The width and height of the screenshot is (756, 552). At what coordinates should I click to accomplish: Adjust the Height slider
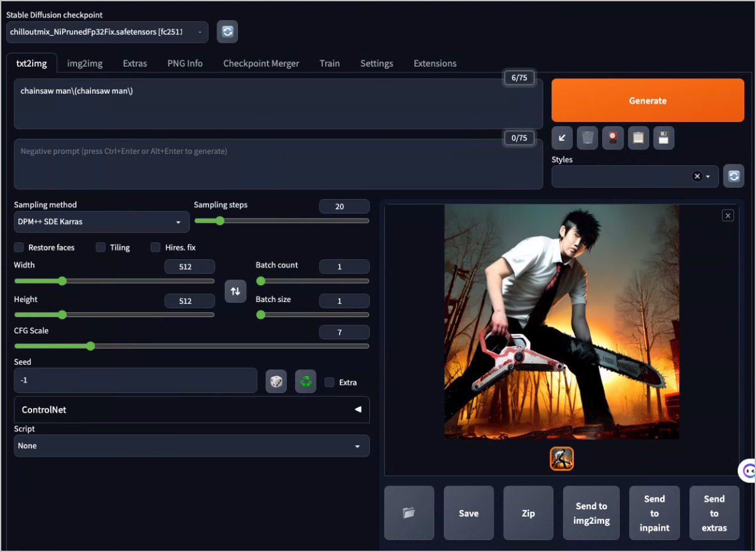pyautogui.click(x=114, y=315)
